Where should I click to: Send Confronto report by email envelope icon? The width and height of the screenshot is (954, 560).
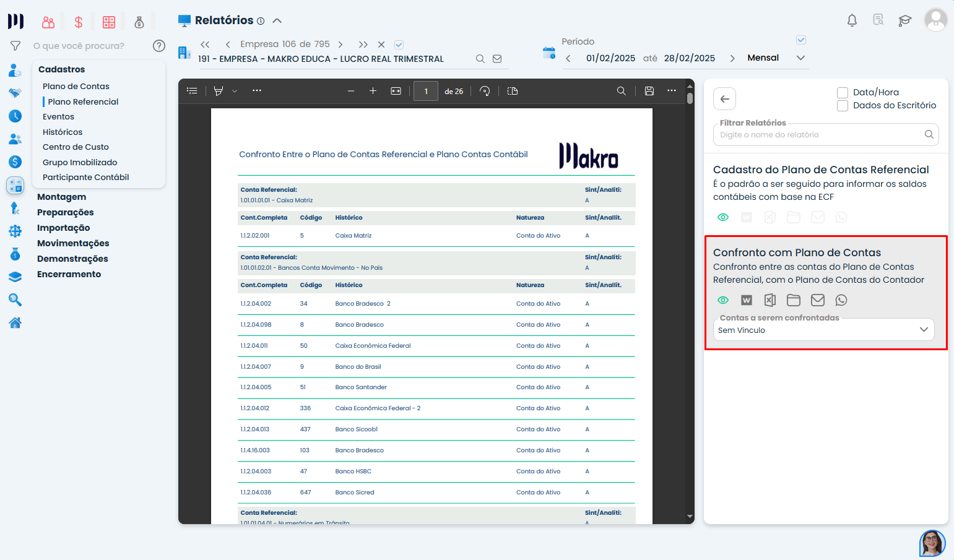pos(817,300)
